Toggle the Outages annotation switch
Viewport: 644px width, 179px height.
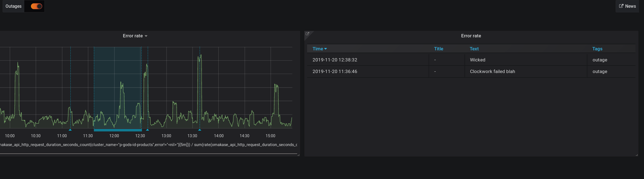(x=36, y=6)
